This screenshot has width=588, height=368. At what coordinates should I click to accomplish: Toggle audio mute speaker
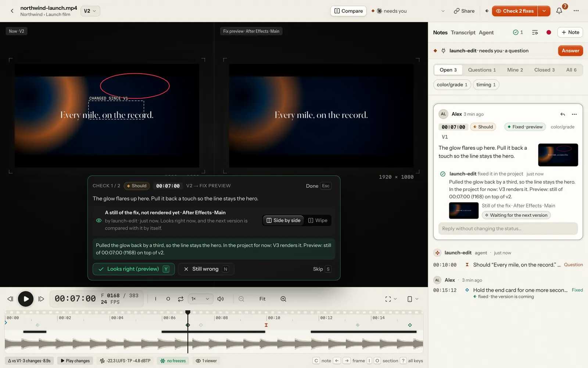(220, 299)
